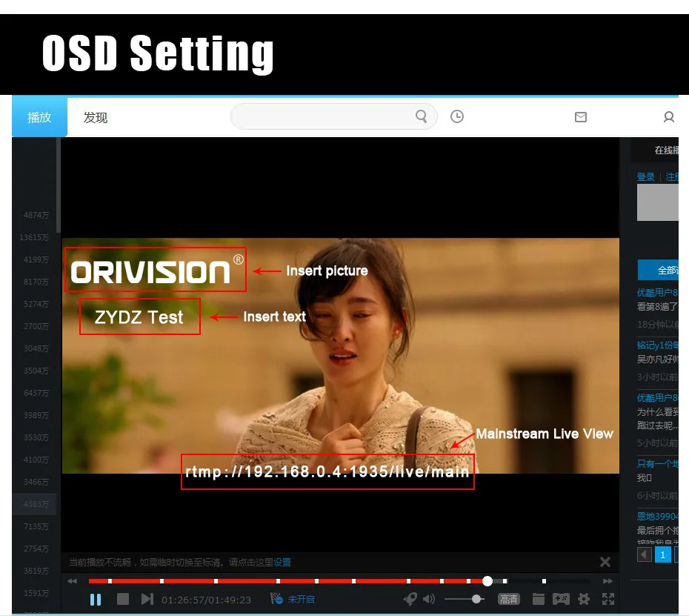Open the mail messages icon
Viewport: 689px width, 616px height.
click(581, 117)
